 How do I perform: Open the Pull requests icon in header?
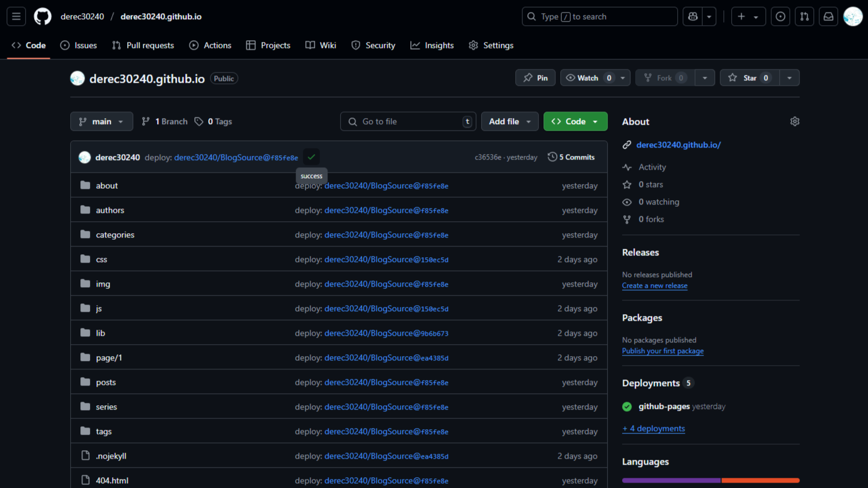[x=804, y=17]
